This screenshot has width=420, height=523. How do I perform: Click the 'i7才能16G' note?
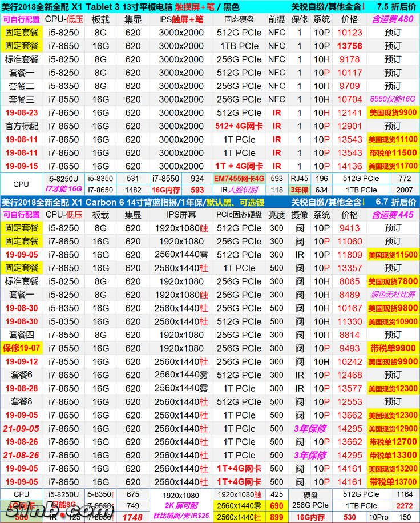tap(64, 189)
